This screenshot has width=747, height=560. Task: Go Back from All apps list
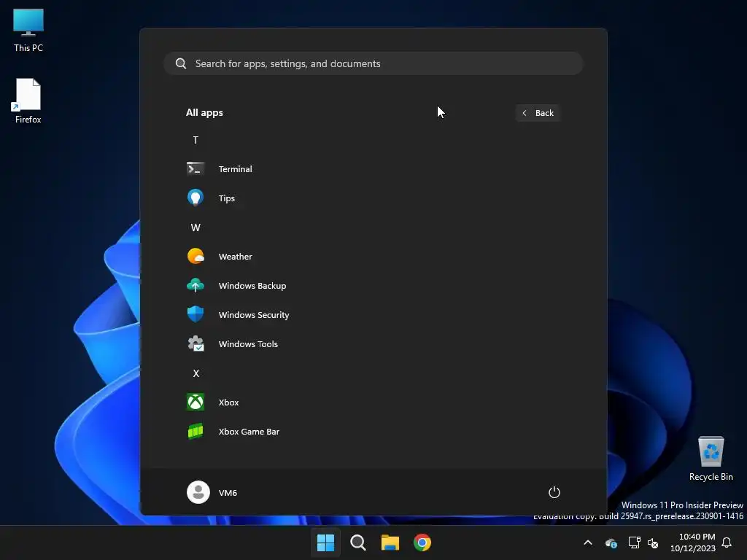538,113
